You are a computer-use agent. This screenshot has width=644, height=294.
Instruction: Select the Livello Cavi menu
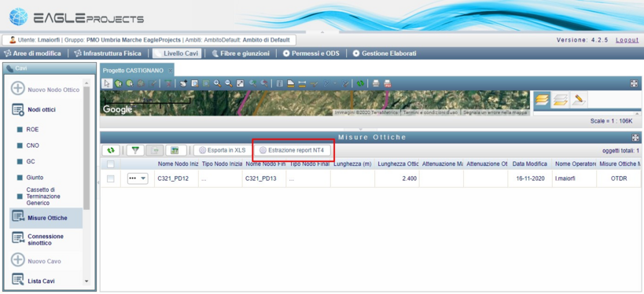click(x=177, y=53)
